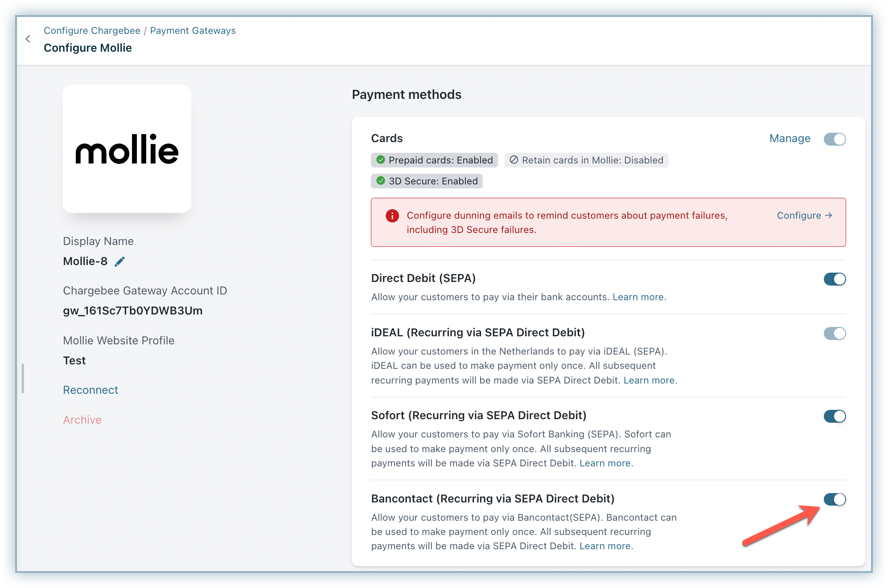888x588 pixels.
Task: Click the Display Name label
Action: 98,241
